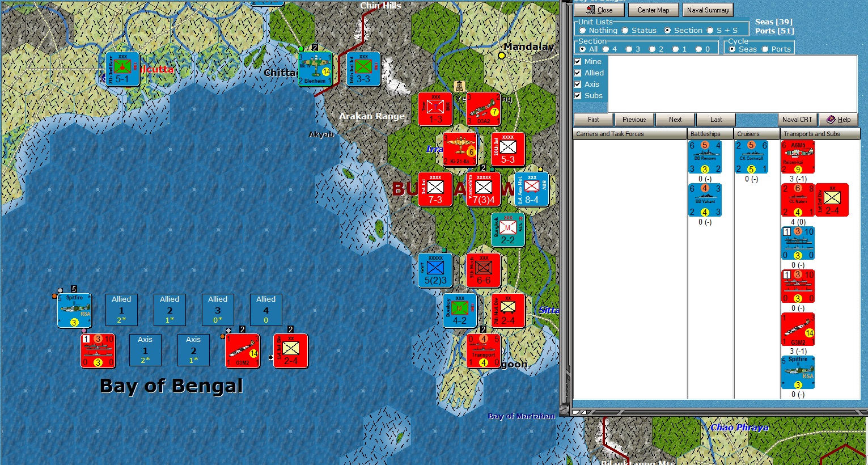Click the Axis 1 sea section box
This screenshot has width=868, height=465.
[x=145, y=350]
